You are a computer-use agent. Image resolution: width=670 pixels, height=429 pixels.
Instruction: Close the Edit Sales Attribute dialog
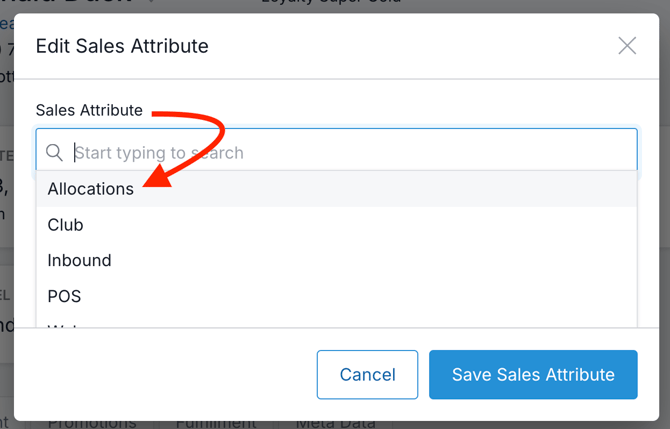point(627,45)
